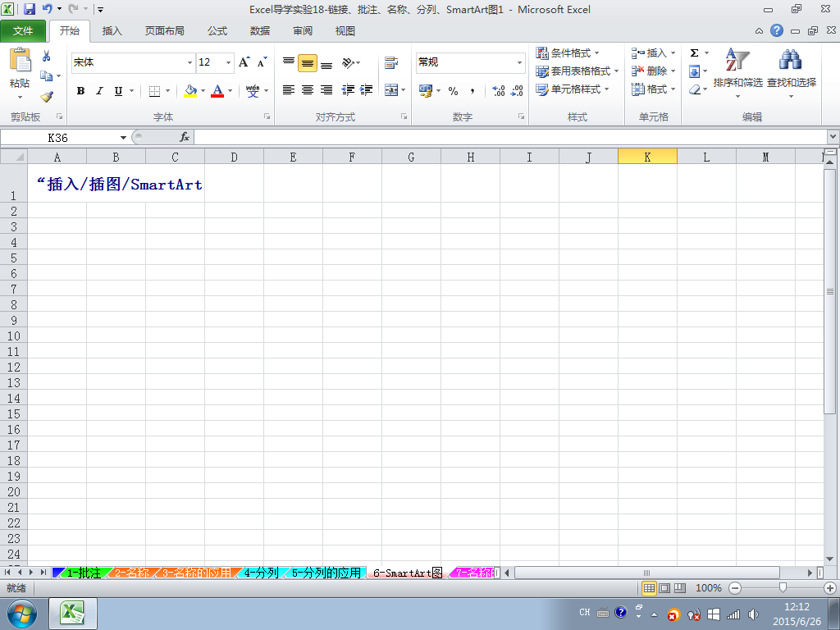Click the insert function fx button

(x=185, y=138)
